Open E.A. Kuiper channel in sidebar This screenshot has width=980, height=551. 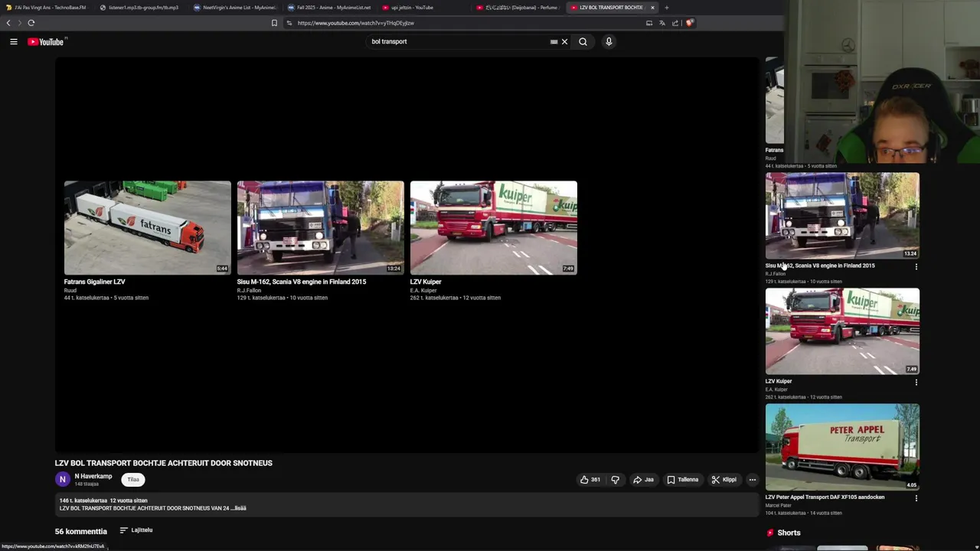click(x=776, y=390)
